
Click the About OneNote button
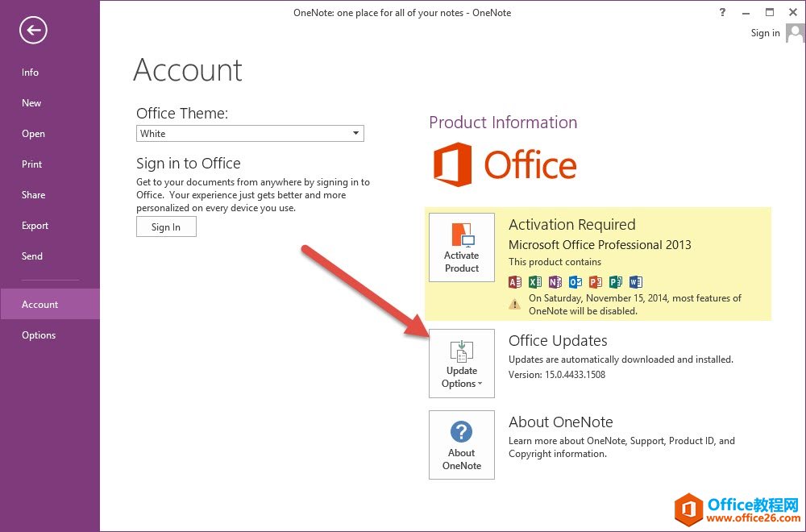click(462, 445)
